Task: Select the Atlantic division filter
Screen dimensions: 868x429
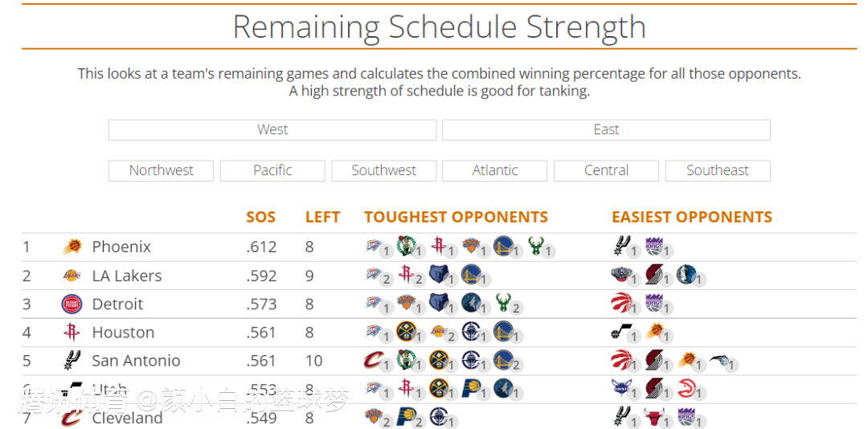Action: tap(495, 170)
